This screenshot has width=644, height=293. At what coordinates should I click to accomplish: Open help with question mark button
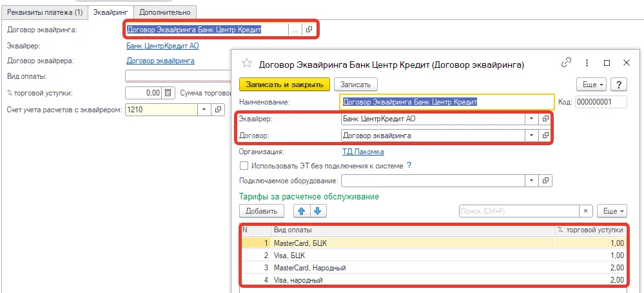[x=618, y=85]
